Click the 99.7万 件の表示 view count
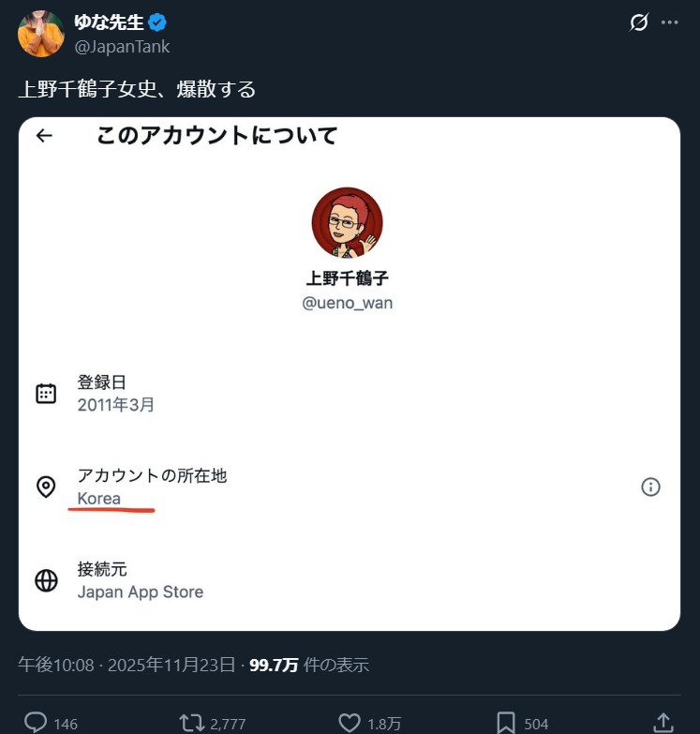Viewport: 700px width, 734px height. [308, 666]
